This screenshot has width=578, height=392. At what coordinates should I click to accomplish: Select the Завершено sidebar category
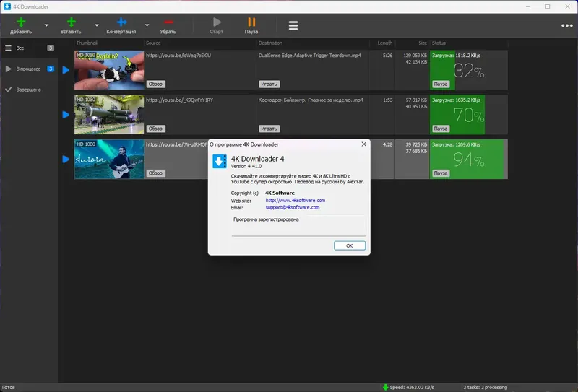29,90
